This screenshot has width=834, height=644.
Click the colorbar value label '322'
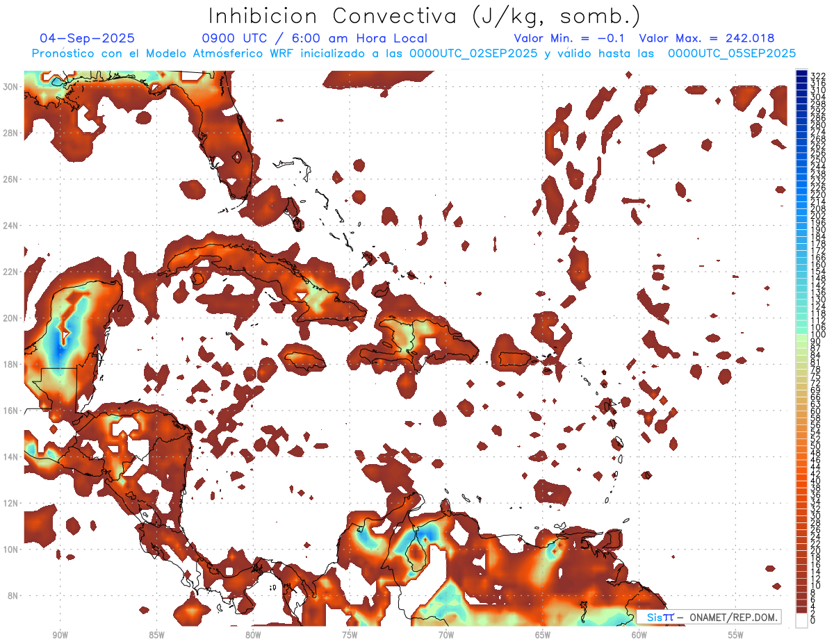coord(817,76)
